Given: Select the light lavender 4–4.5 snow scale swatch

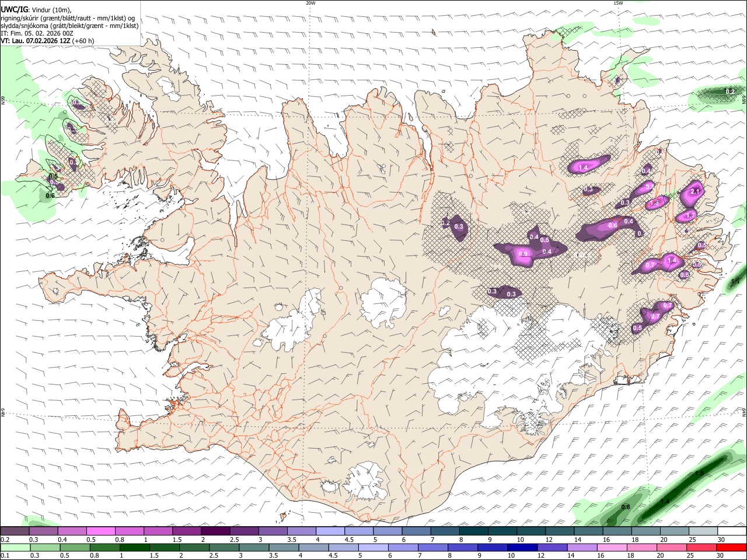Looking at the screenshot, I should point(330,531).
